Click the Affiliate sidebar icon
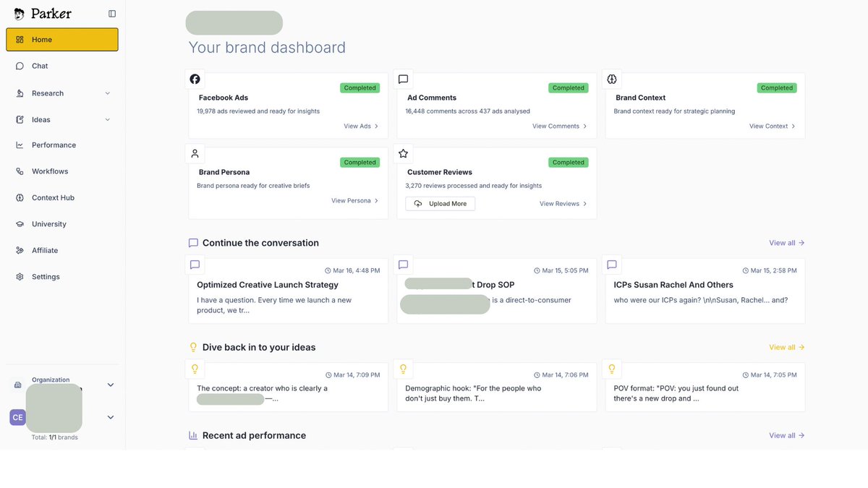868x488 pixels. point(20,250)
